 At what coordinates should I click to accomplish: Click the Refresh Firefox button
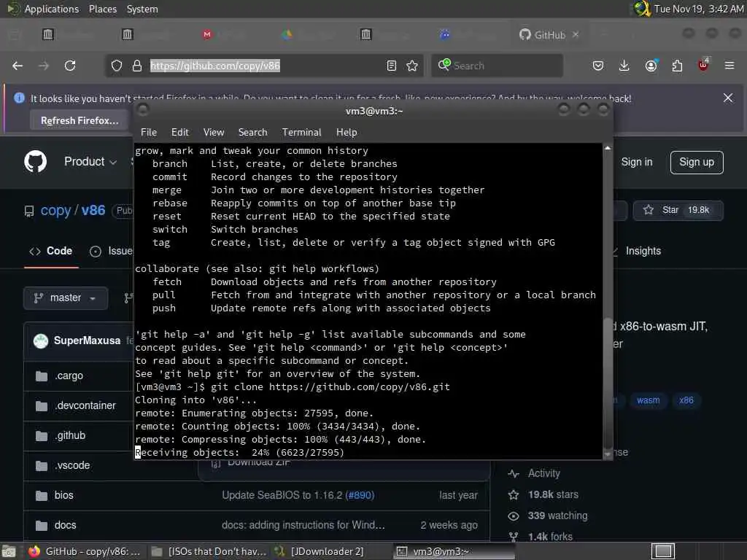pyautogui.click(x=80, y=120)
